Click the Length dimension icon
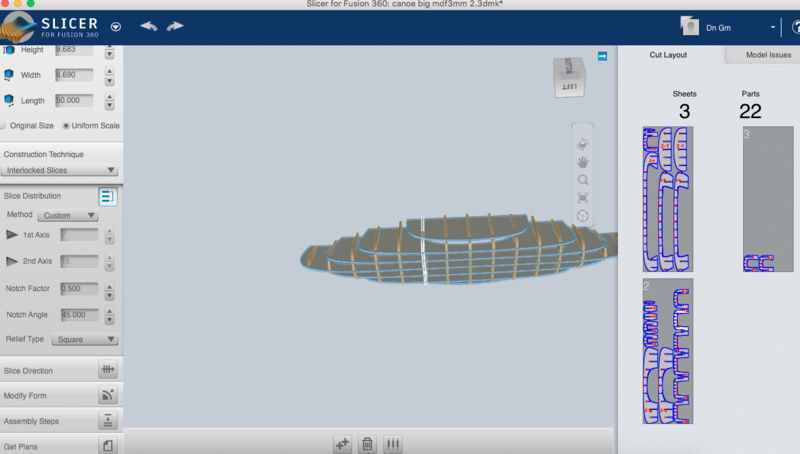This screenshot has height=454, width=800. point(9,100)
